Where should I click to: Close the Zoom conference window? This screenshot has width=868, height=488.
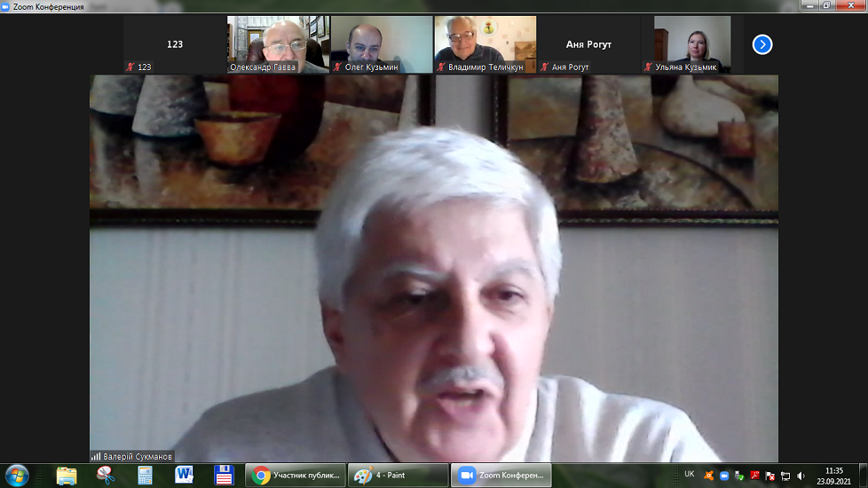tap(851, 5)
